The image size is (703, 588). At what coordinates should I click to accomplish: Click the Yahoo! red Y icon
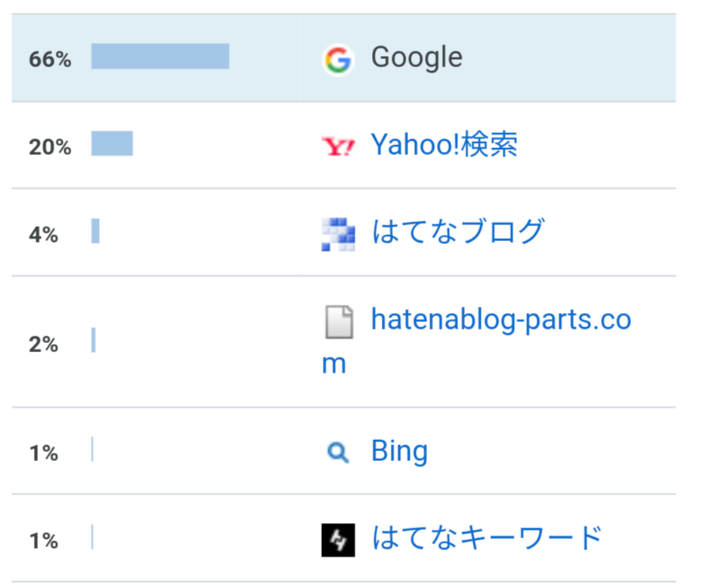click(x=338, y=147)
